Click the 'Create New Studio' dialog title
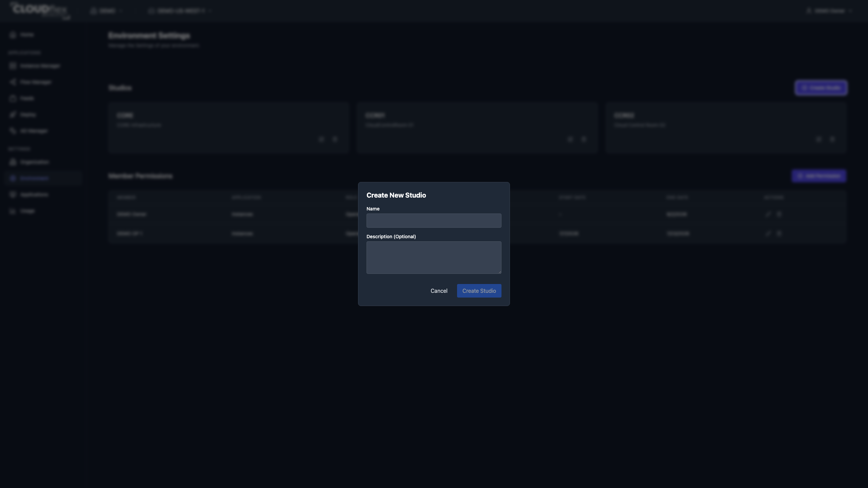The height and width of the screenshot is (488, 868). point(396,195)
